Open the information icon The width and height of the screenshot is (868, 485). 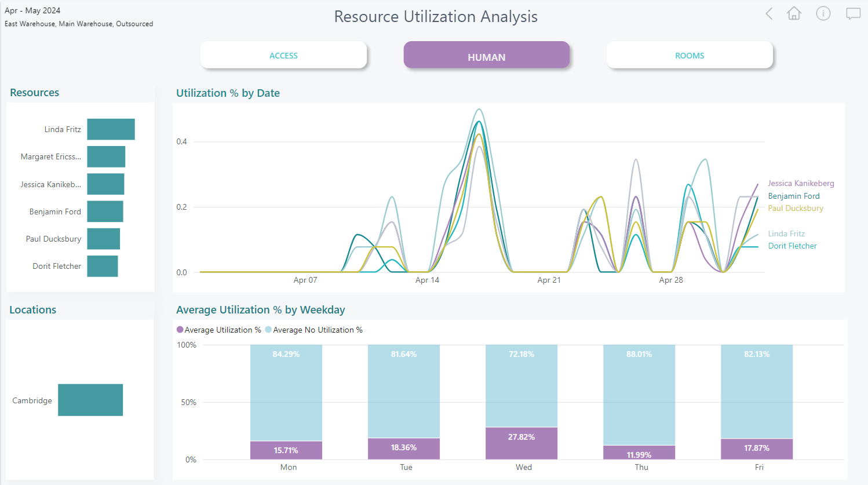coord(823,14)
